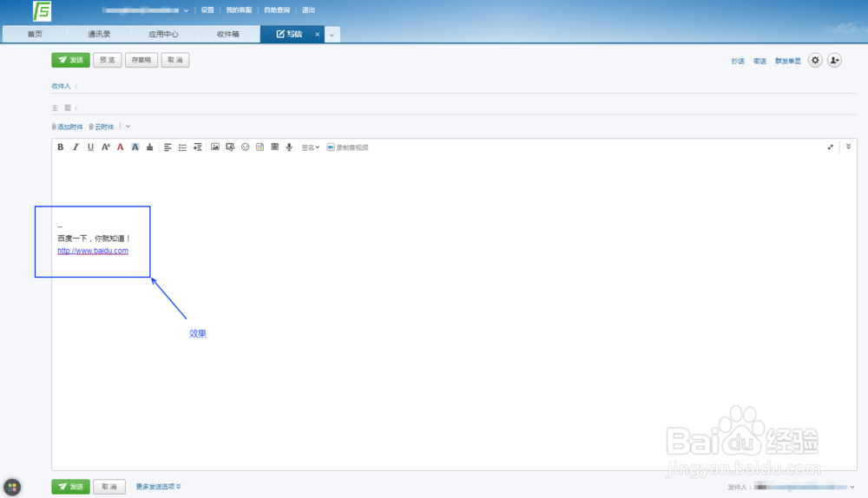This screenshot has height=498, width=868.
Task: Click the microphone voice recording icon
Action: coord(289,147)
